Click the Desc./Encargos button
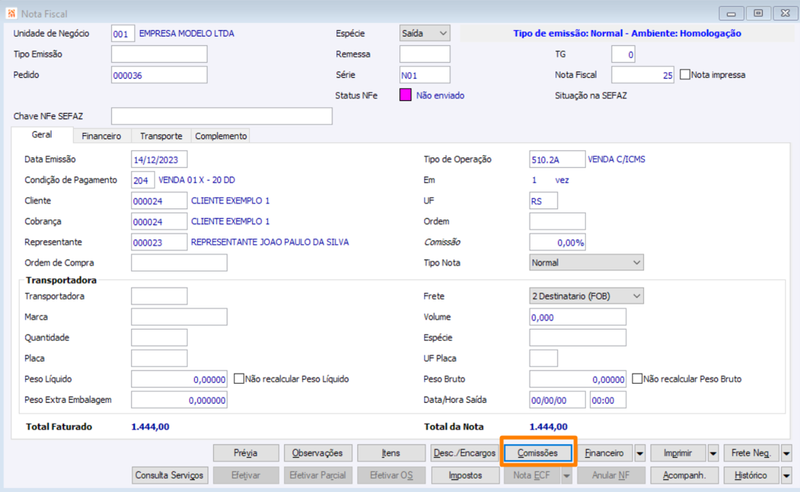The height and width of the screenshot is (492, 800). [464, 453]
